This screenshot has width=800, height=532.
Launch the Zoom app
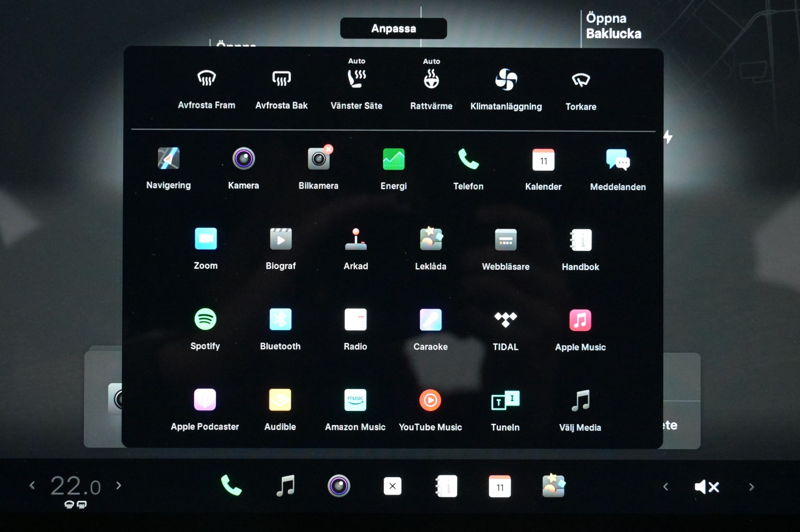point(206,249)
